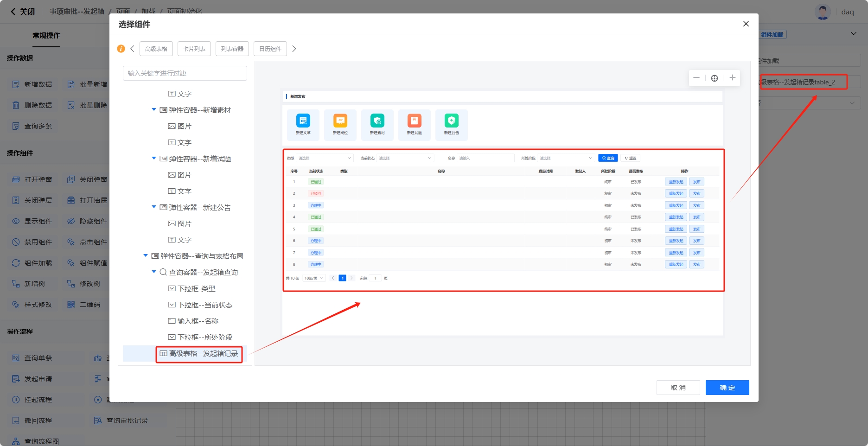Select the 卡片列表 tab

click(x=194, y=49)
